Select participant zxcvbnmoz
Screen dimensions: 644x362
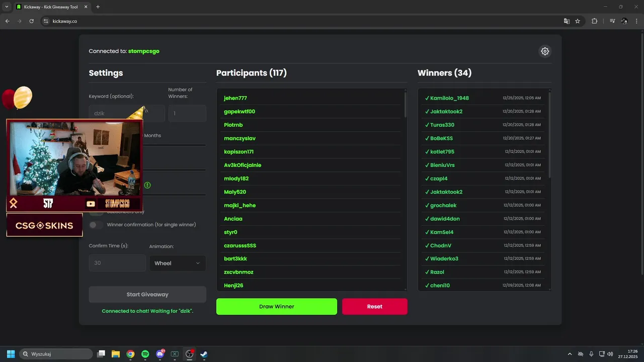point(238,272)
